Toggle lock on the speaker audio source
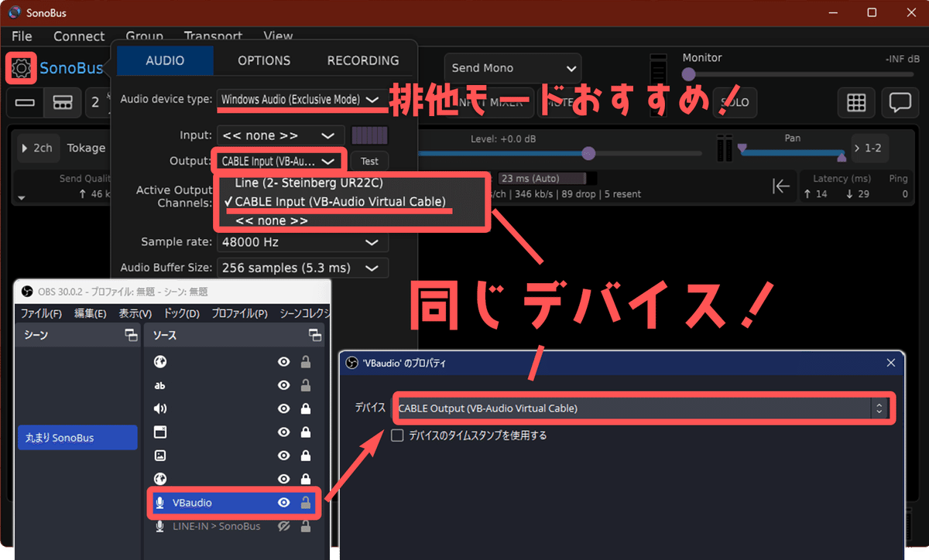 306,408
